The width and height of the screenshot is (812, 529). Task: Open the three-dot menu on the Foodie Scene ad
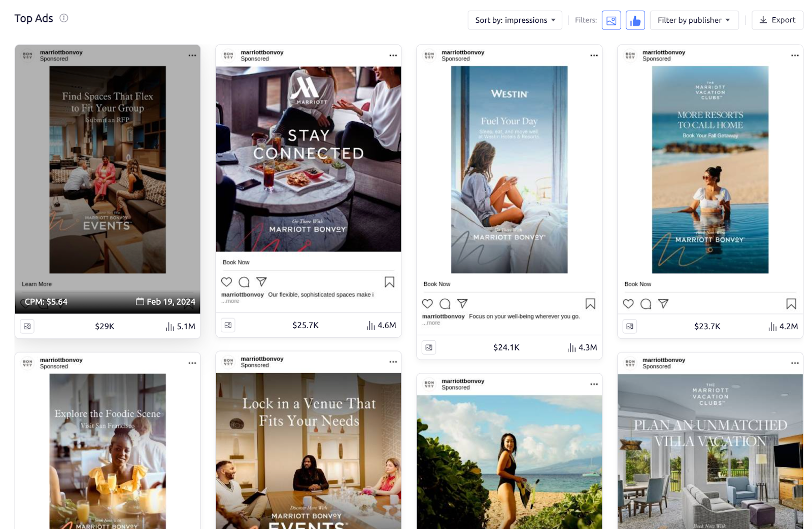pyautogui.click(x=192, y=363)
